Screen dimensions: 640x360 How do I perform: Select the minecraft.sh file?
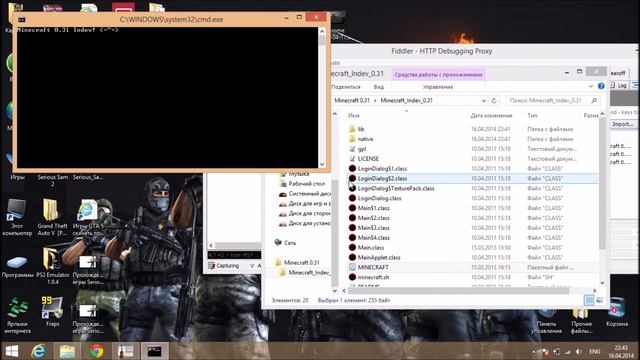[373, 277]
